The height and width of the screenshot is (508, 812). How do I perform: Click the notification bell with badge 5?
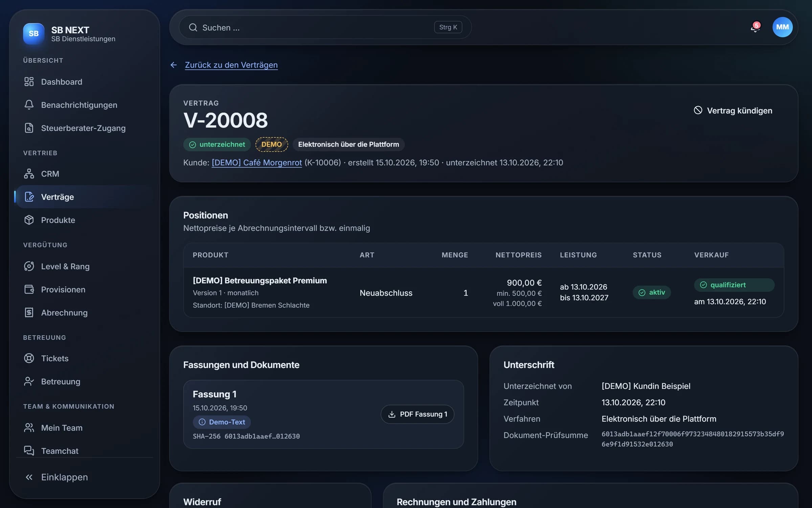tap(755, 27)
